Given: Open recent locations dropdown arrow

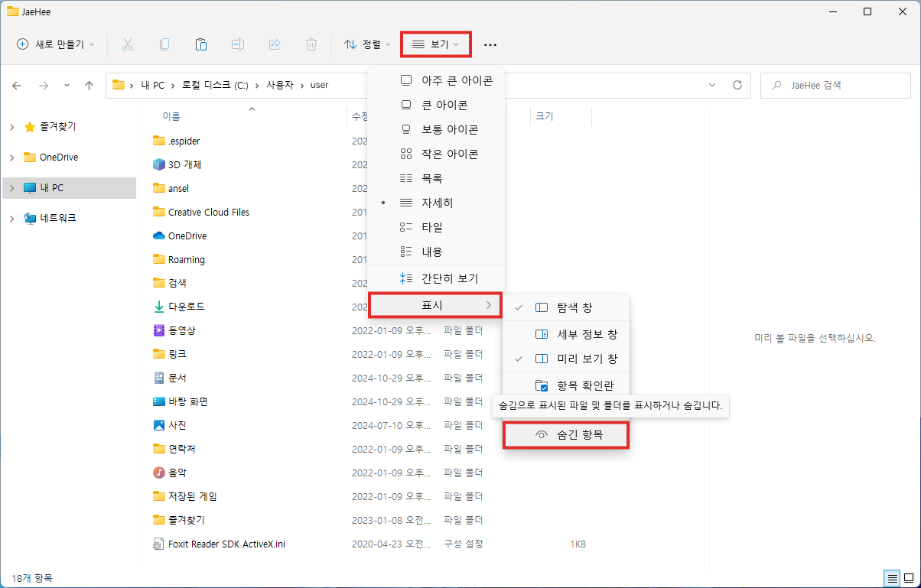Looking at the screenshot, I should click(67, 85).
